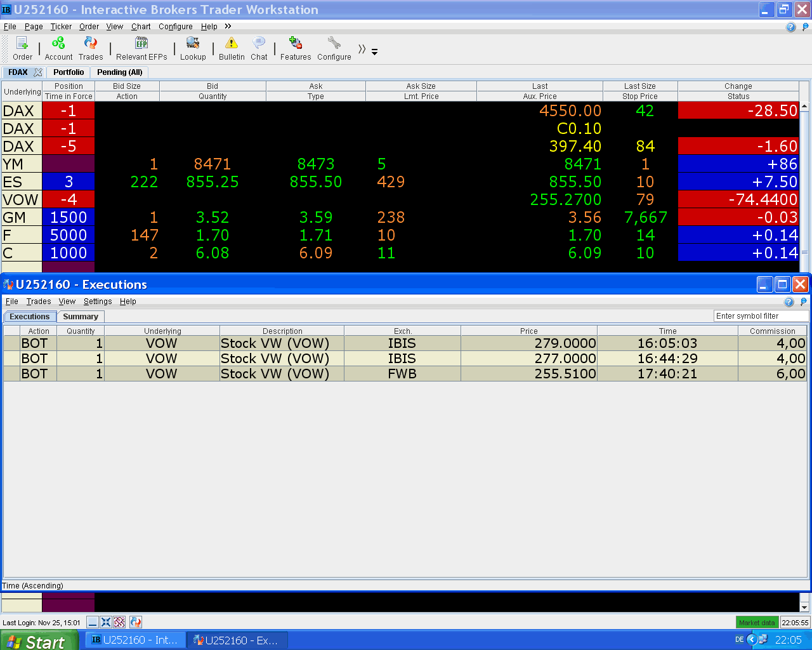Expand the toolbar overflow chevron

coord(362,49)
